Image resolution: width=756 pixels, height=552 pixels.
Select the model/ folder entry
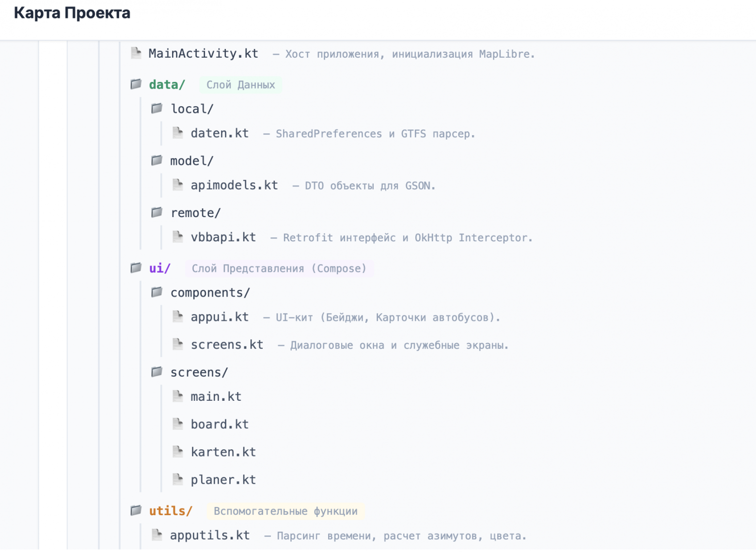point(191,161)
